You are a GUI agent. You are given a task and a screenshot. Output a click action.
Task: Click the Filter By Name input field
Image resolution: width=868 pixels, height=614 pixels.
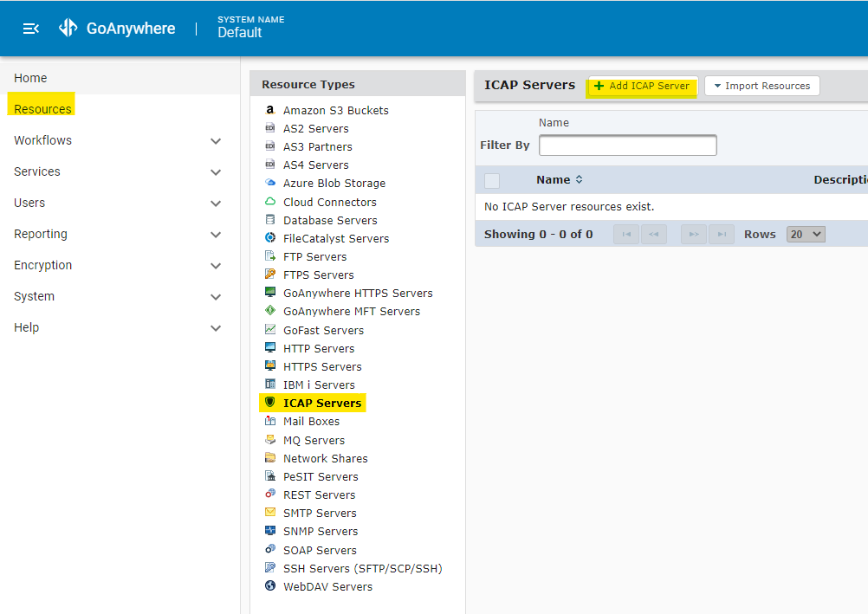(x=628, y=145)
